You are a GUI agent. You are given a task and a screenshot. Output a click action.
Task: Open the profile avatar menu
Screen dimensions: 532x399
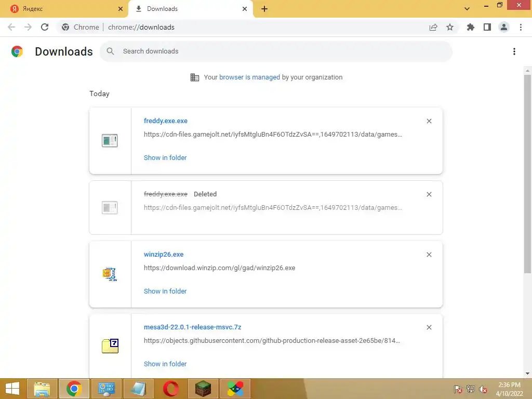tap(504, 27)
